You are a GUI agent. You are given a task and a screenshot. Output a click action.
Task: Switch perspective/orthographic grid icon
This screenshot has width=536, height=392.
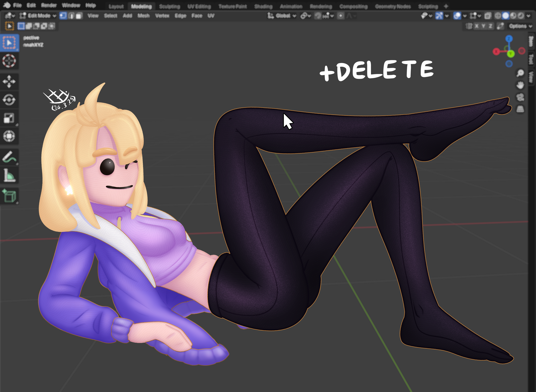tap(520, 109)
